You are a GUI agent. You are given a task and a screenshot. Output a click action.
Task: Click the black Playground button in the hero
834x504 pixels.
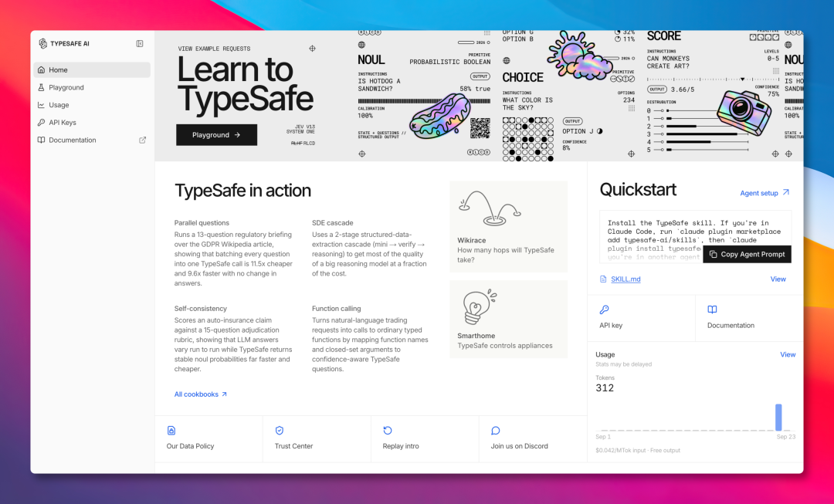point(216,135)
